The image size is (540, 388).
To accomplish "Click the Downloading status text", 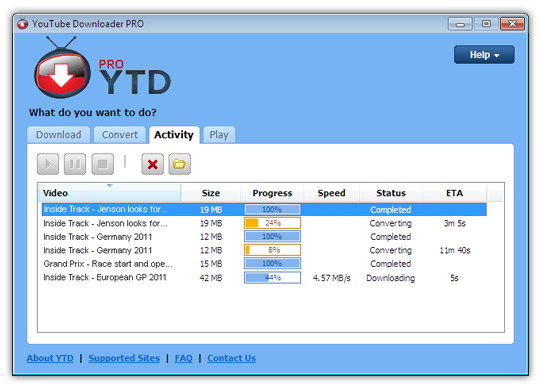I will tap(391, 278).
